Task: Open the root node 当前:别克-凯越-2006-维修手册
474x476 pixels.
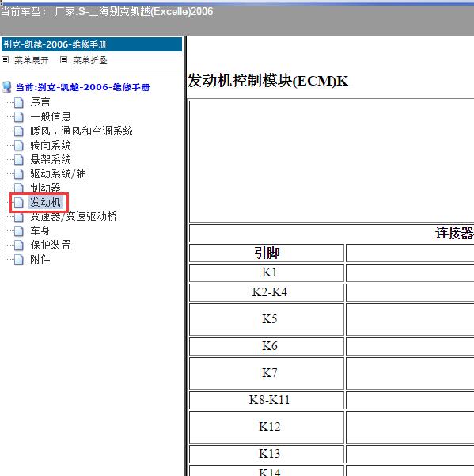Action: pyautogui.click(x=83, y=87)
